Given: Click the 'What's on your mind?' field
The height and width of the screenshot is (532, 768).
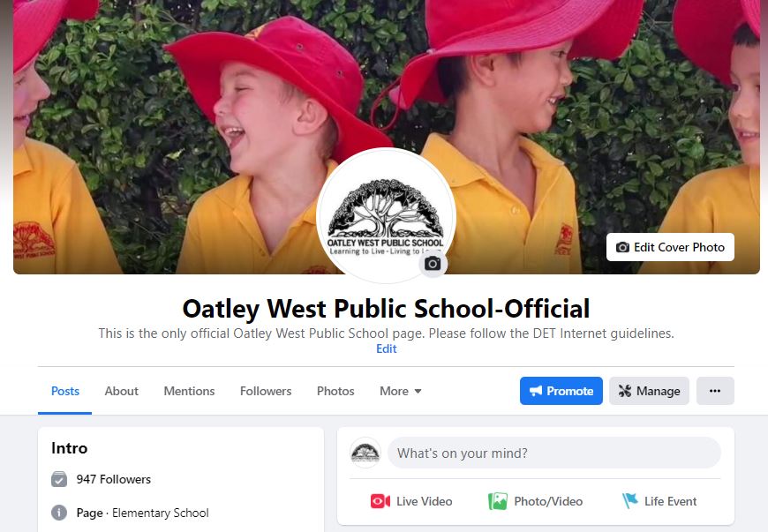Looking at the screenshot, I should (554, 453).
